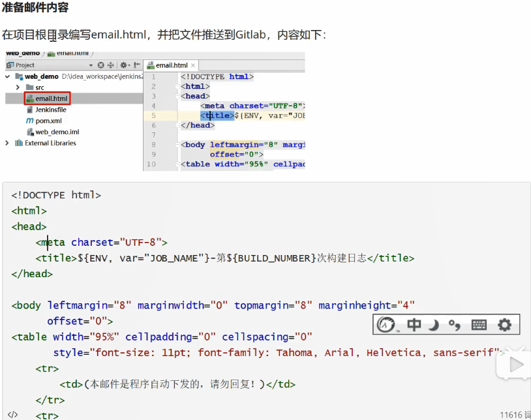Click the External Libraries bars icon
Viewport: 531px width, 420px height.
(19, 143)
